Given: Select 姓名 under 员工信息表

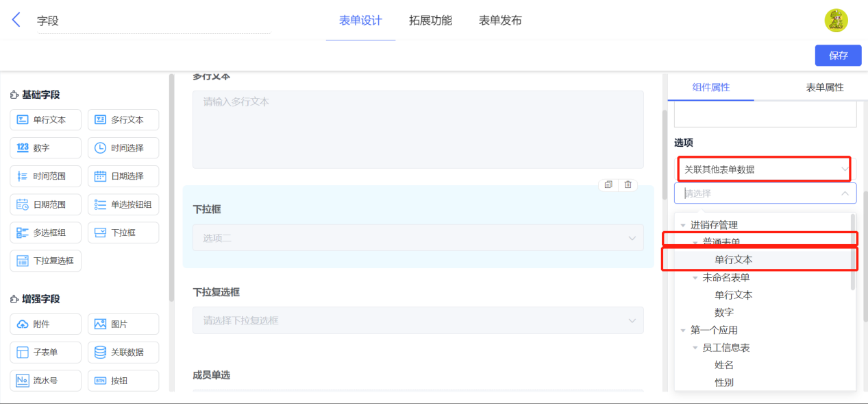Looking at the screenshot, I should (x=724, y=365).
